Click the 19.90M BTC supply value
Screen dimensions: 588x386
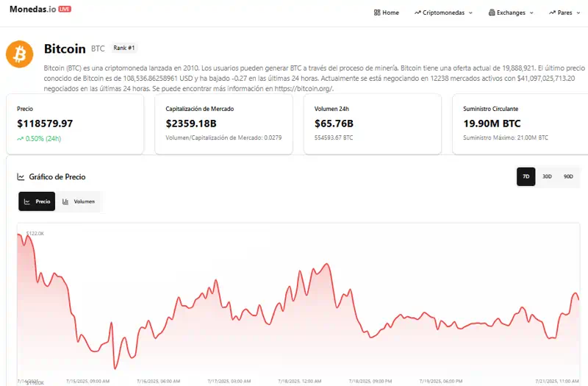click(492, 124)
